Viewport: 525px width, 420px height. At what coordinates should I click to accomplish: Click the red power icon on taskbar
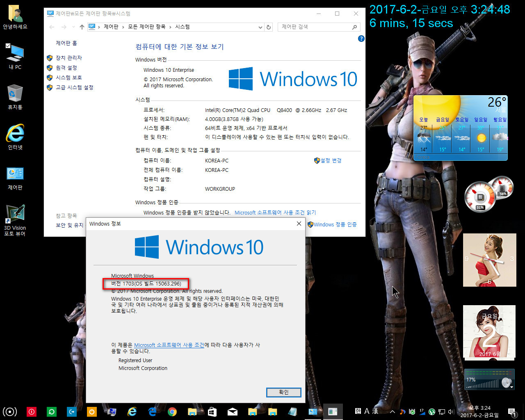point(32,411)
